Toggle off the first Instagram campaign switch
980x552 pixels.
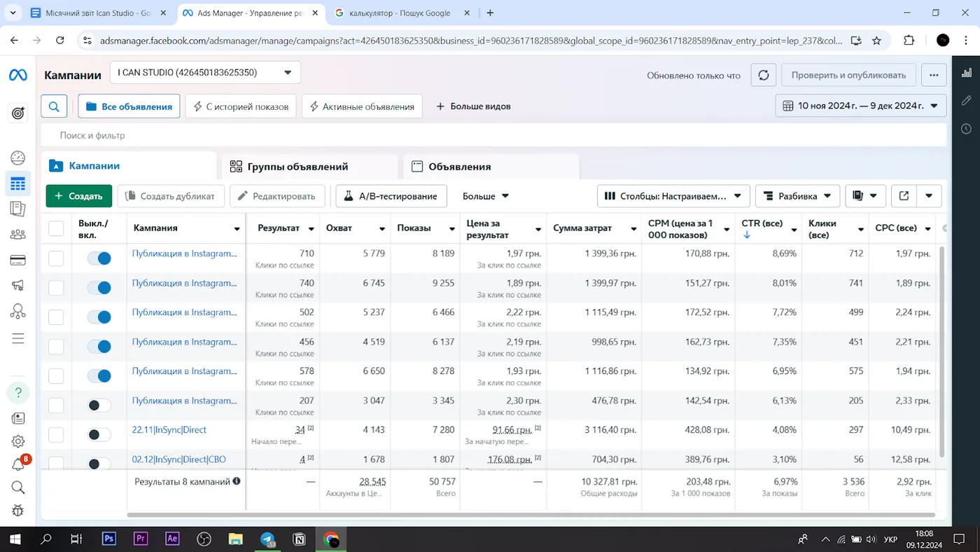pyautogui.click(x=99, y=258)
